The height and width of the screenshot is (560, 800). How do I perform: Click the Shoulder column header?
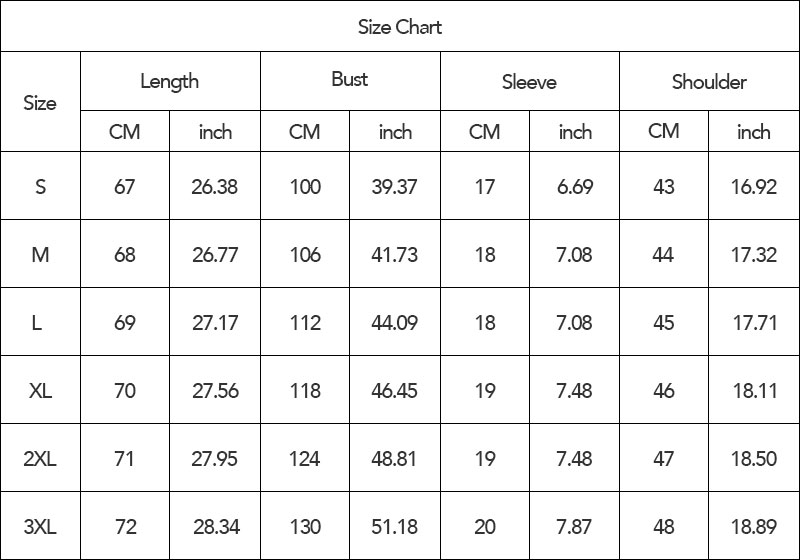pos(709,81)
